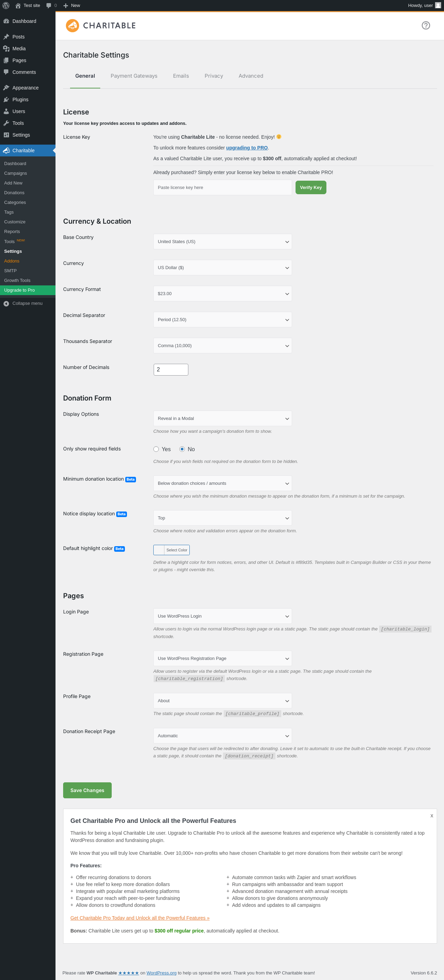444x980 pixels.
Task: Dismiss the Charitable Pro promo box
Action: [432, 816]
